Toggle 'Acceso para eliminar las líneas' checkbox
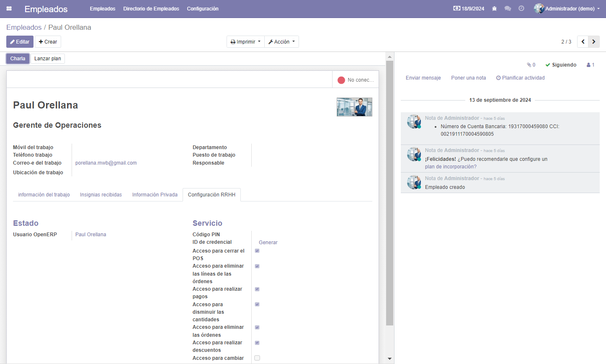This screenshot has height=364, width=606. pyautogui.click(x=257, y=266)
